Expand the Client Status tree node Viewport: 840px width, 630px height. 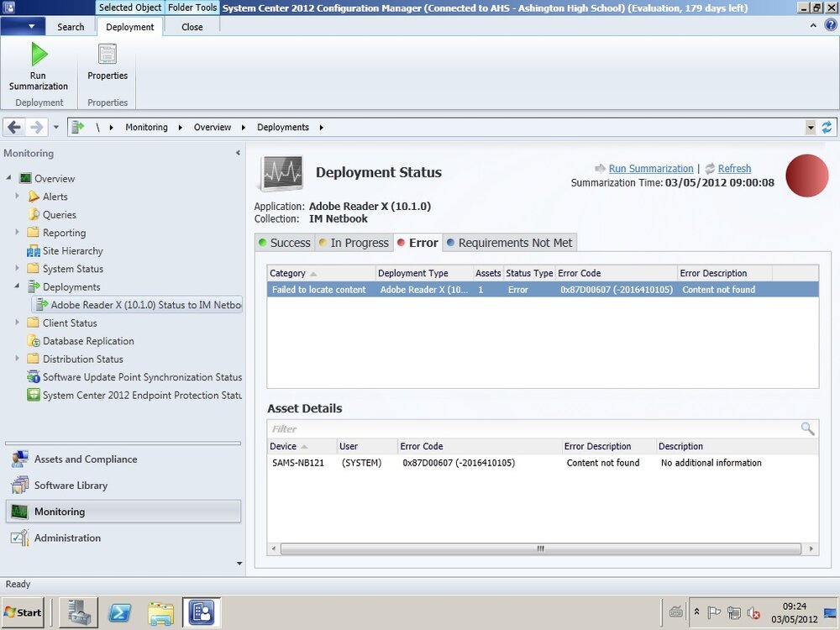pos(17,323)
